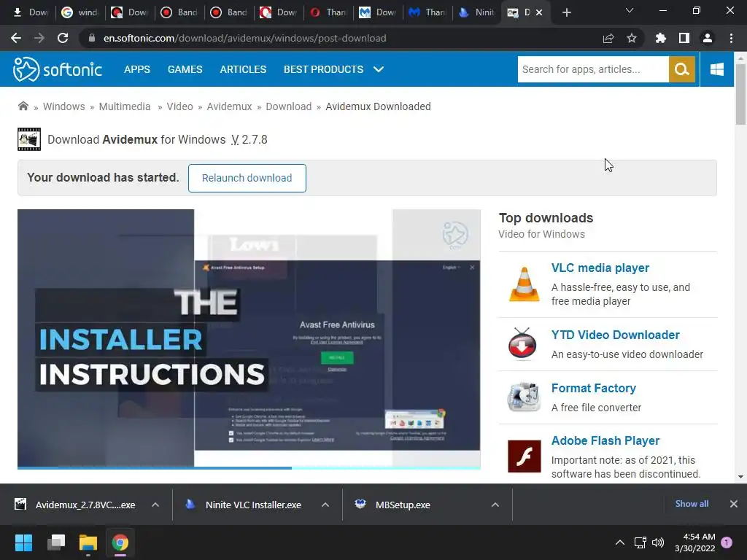Viewport: 747px width, 560px height.
Task: Go back using the browser back arrow
Action: click(16, 38)
